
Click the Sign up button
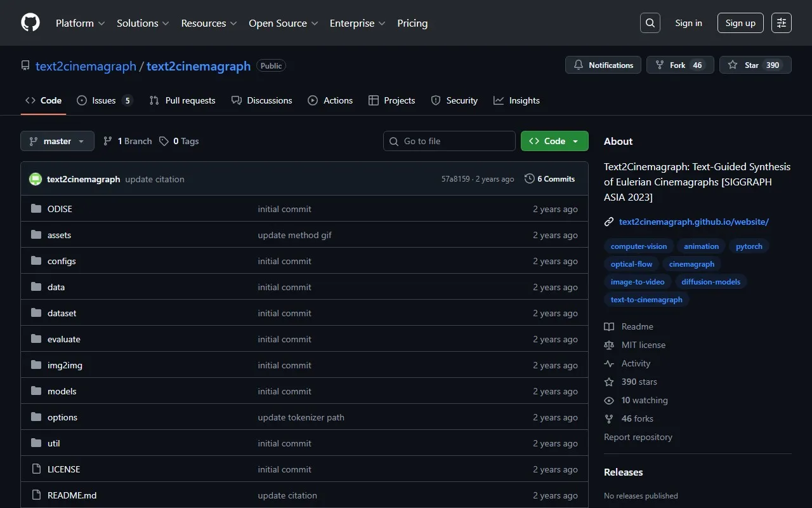pyautogui.click(x=740, y=23)
